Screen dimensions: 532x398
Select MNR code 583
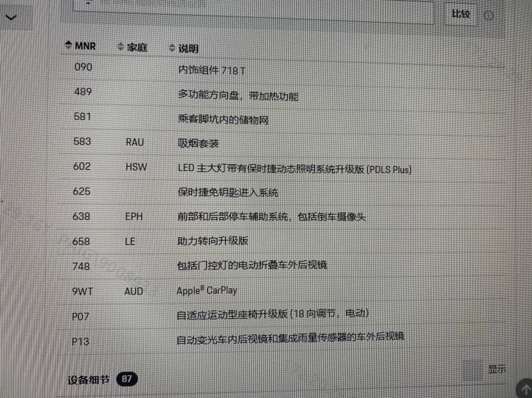82,141
